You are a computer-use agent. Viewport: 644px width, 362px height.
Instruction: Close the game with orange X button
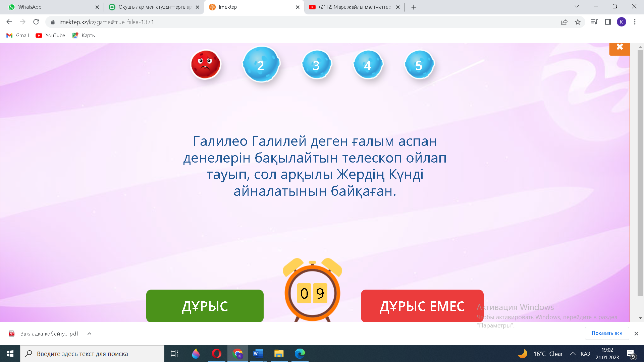(619, 47)
